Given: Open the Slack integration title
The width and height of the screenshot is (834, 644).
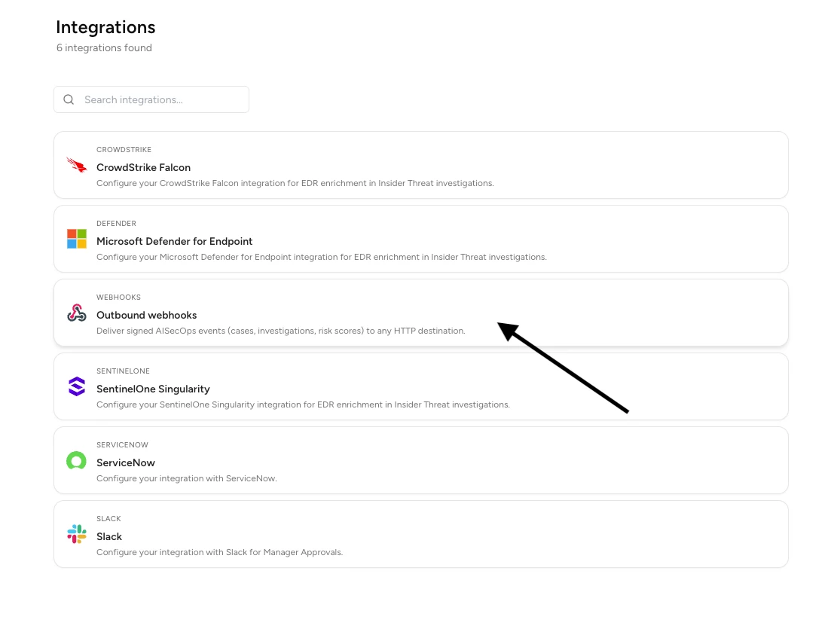Looking at the screenshot, I should tap(109, 536).
